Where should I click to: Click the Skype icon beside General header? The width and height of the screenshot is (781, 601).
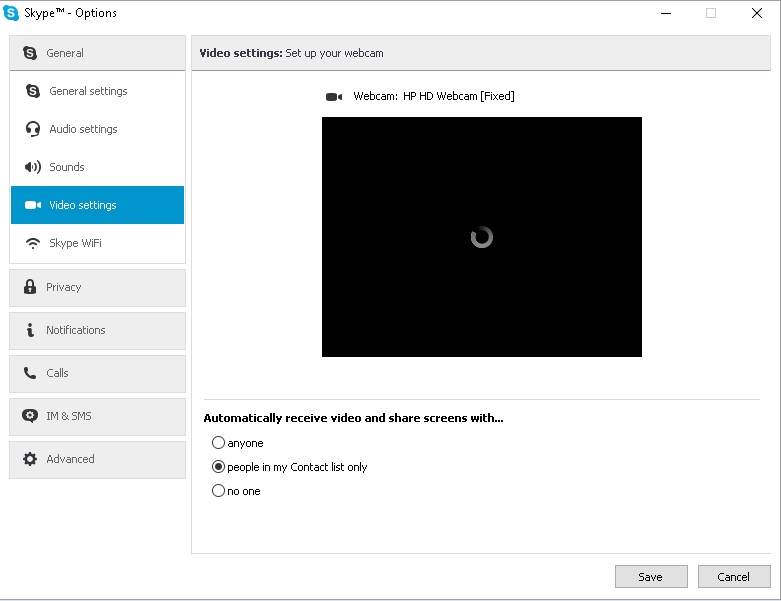[x=30, y=53]
